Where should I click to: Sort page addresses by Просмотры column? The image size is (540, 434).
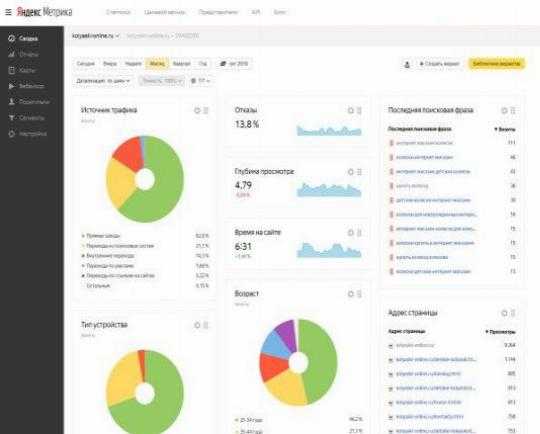pyautogui.click(x=500, y=332)
